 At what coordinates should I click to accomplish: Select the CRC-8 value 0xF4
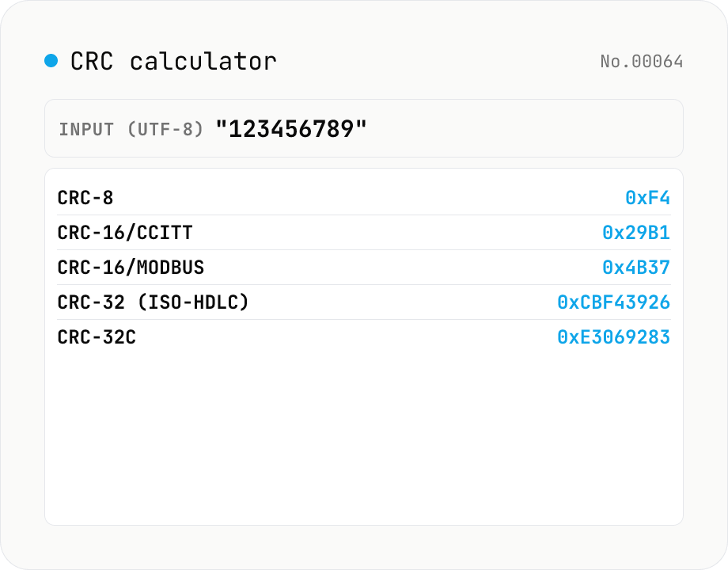[x=647, y=197]
